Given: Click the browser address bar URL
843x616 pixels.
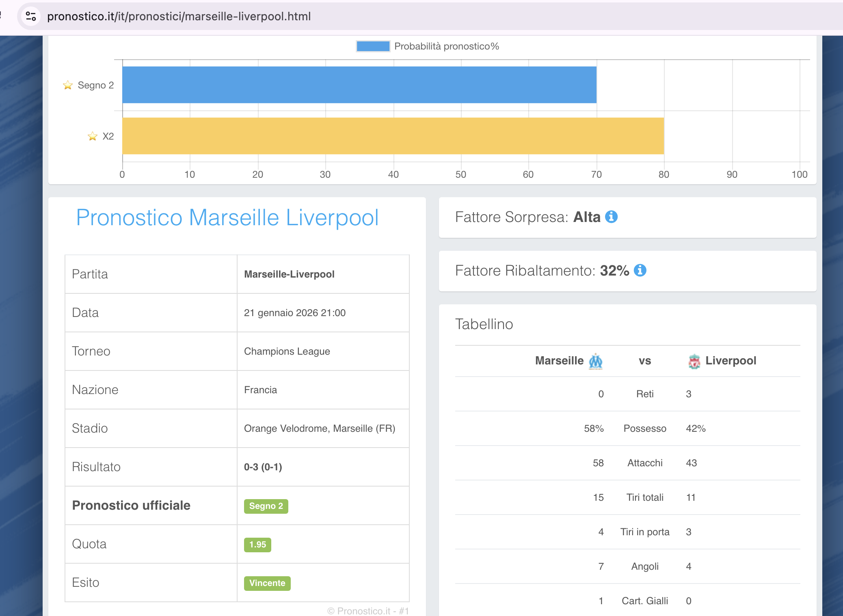Looking at the screenshot, I should pyautogui.click(x=179, y=16).
